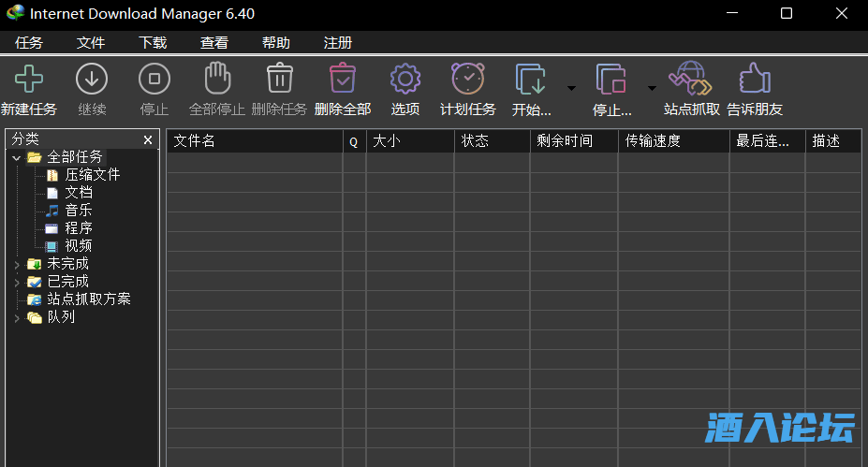
Task: Collapse the 全部任务 tree node
Action: [x=17, y=157]
